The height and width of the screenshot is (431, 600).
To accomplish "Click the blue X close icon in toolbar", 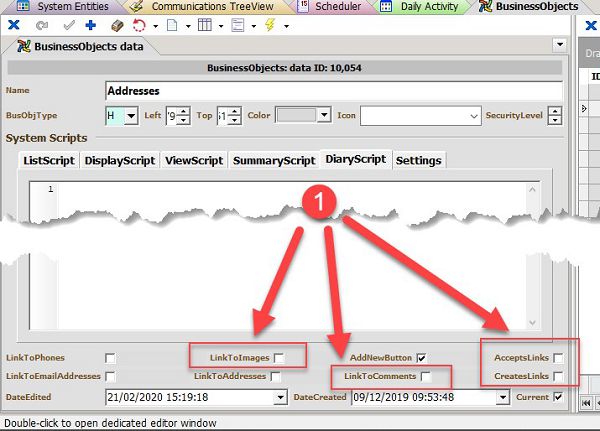I will coord(14,24).
